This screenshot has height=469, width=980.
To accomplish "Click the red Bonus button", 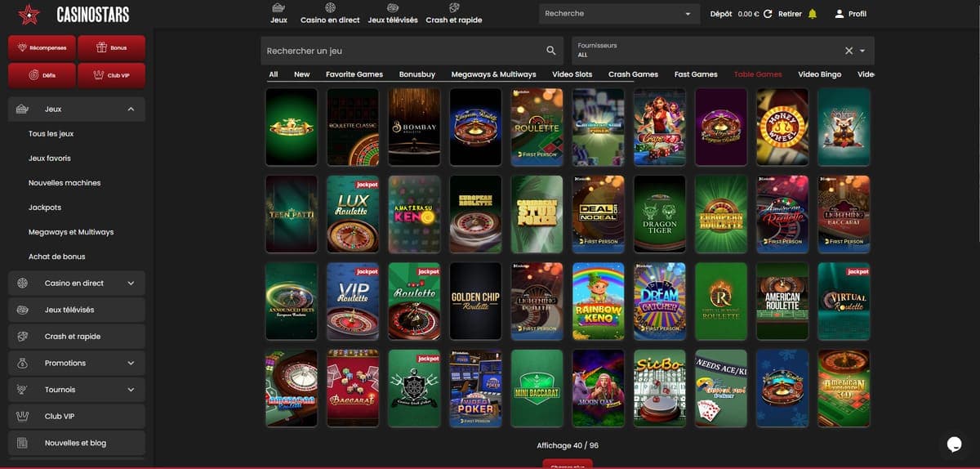I will (x=112, y=47).
